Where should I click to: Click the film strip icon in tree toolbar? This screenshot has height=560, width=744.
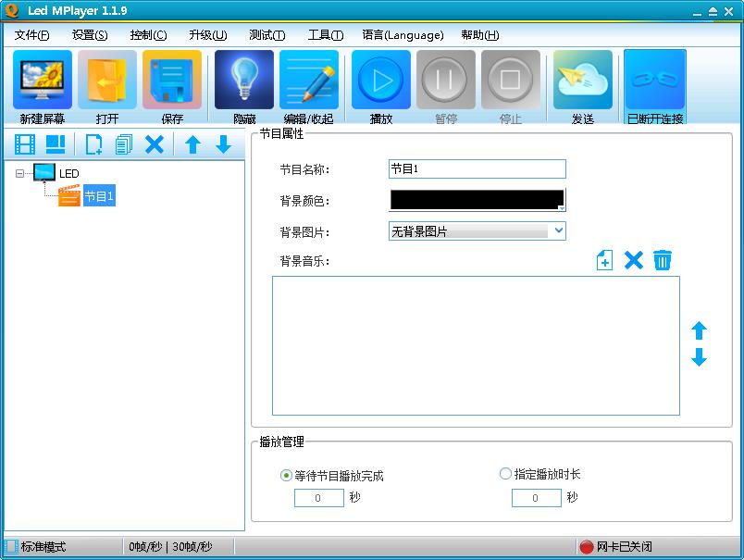(25, 144)
